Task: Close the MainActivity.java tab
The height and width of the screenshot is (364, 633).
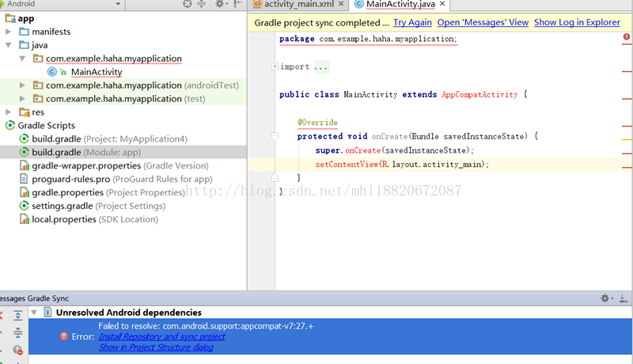Action: 442,4
